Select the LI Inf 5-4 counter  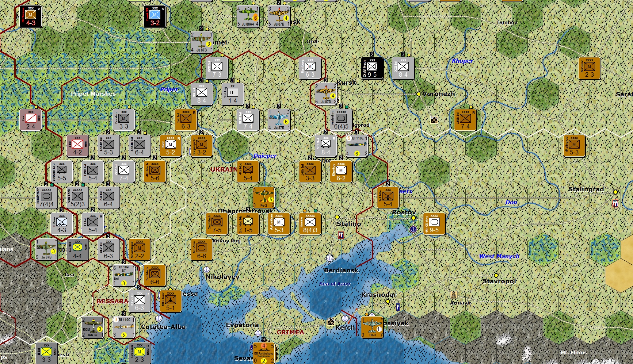[93, 223]
